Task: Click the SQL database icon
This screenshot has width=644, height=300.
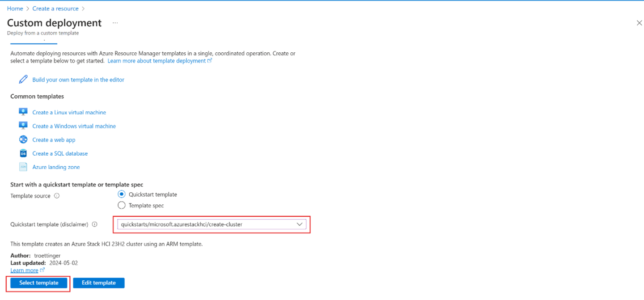Action: pyautogui.click(x=23, y=153)
